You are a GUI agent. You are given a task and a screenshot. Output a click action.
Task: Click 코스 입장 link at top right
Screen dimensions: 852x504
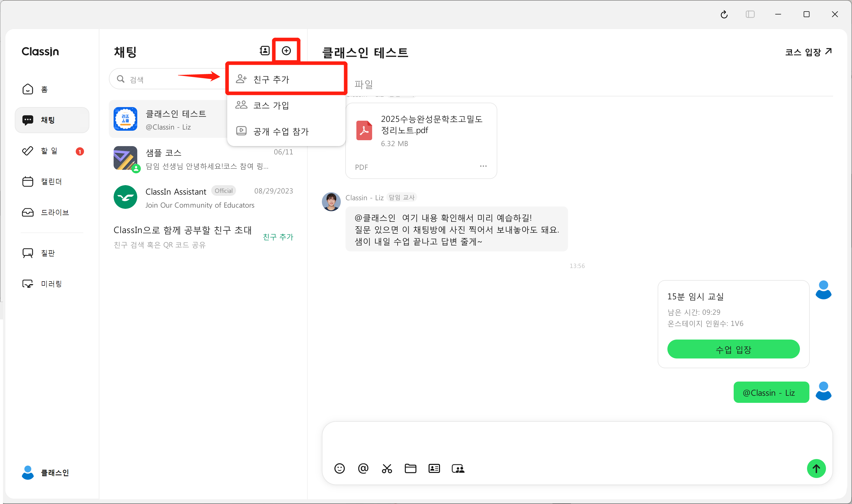click(x=809, y=52)
